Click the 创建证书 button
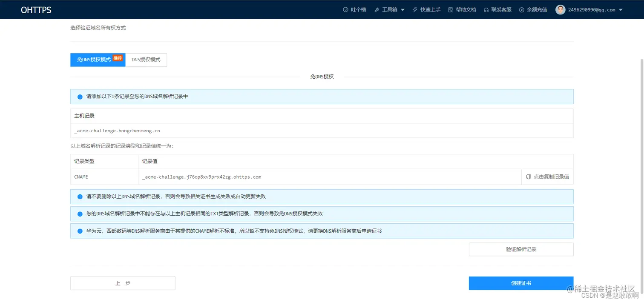This screenshot has height=302, width=644. point(521,283)
